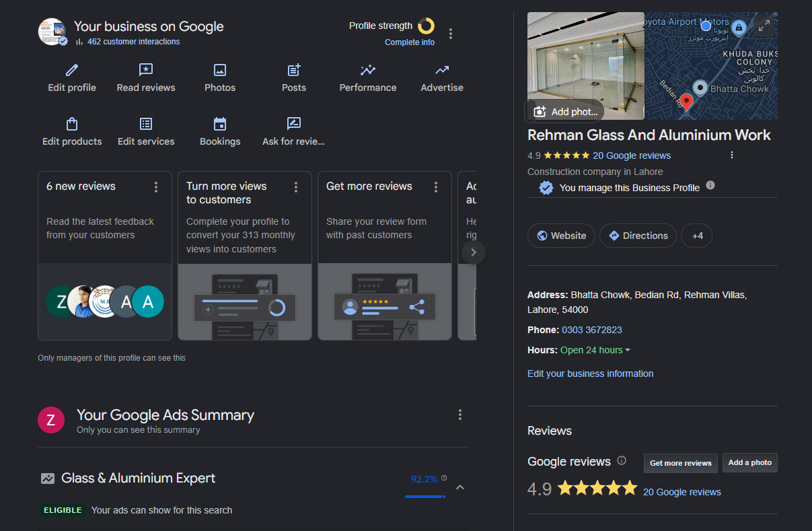Open the Advertise trending icon
Screen dimensions: 812x531
click(x=442, y=70)
